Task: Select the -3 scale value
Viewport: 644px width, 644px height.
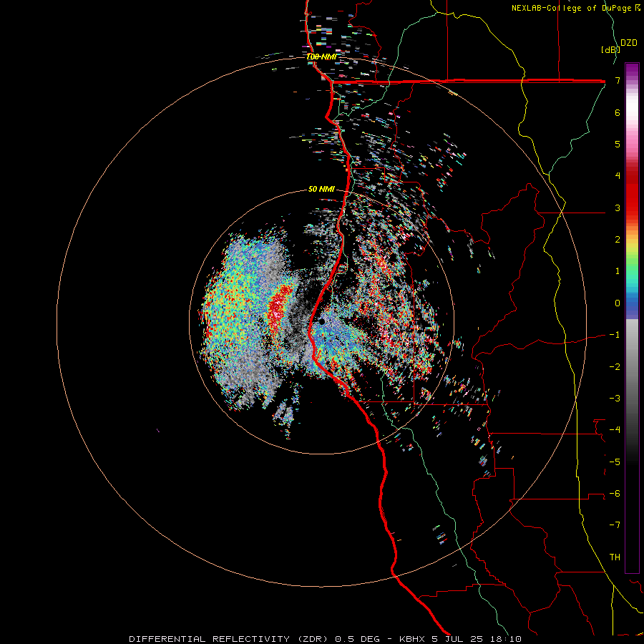Action: [615, 399]
